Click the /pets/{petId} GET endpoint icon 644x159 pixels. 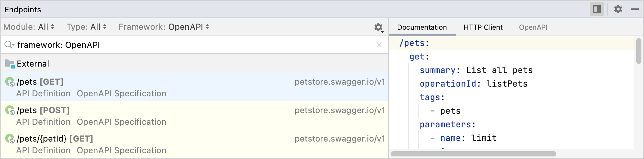[10, 139]
